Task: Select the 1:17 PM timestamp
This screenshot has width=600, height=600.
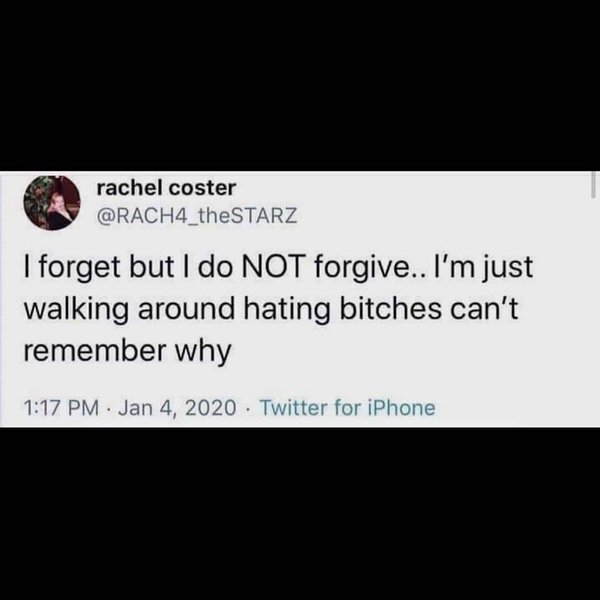Action: click(62, 408)
